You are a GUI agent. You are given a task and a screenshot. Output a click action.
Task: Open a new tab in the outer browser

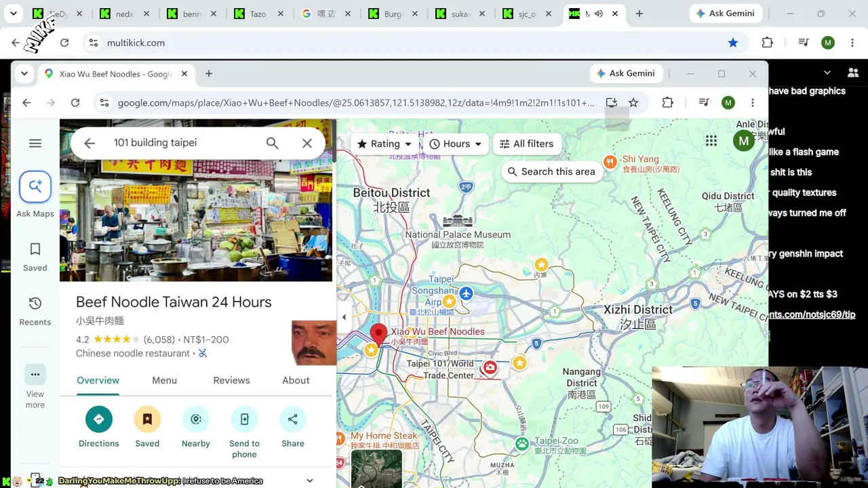click(x=639, y=14)
